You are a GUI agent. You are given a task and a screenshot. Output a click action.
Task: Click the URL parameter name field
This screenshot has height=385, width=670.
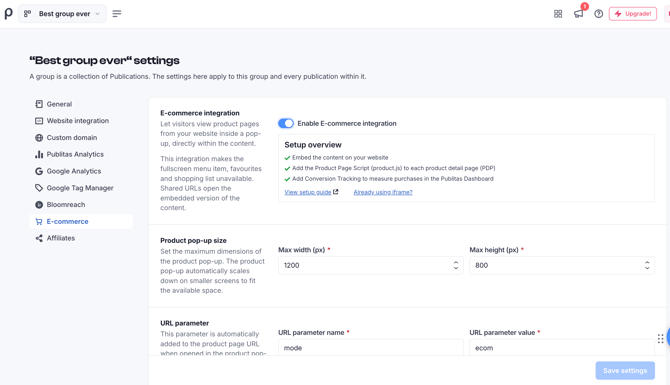pyautogui.click(x=370, y=347)
